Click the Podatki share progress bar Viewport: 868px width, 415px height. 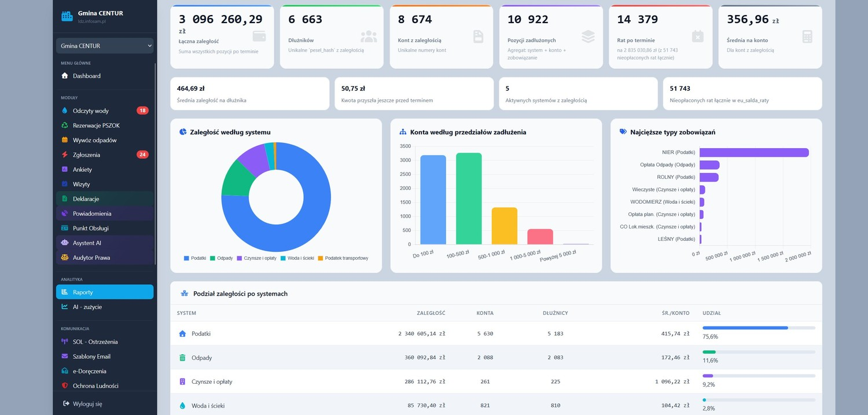[759, 328]
